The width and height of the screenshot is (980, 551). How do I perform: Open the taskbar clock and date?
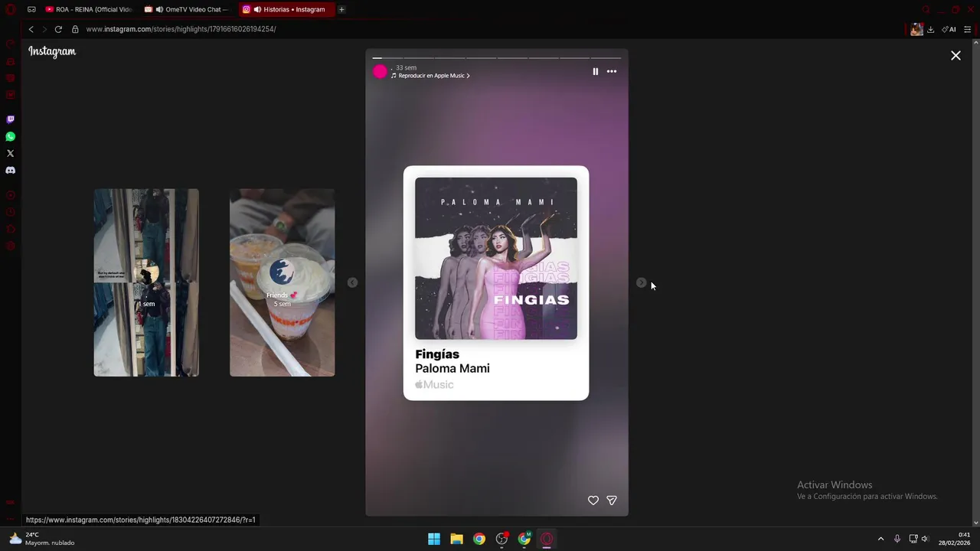tap(955, 539)
